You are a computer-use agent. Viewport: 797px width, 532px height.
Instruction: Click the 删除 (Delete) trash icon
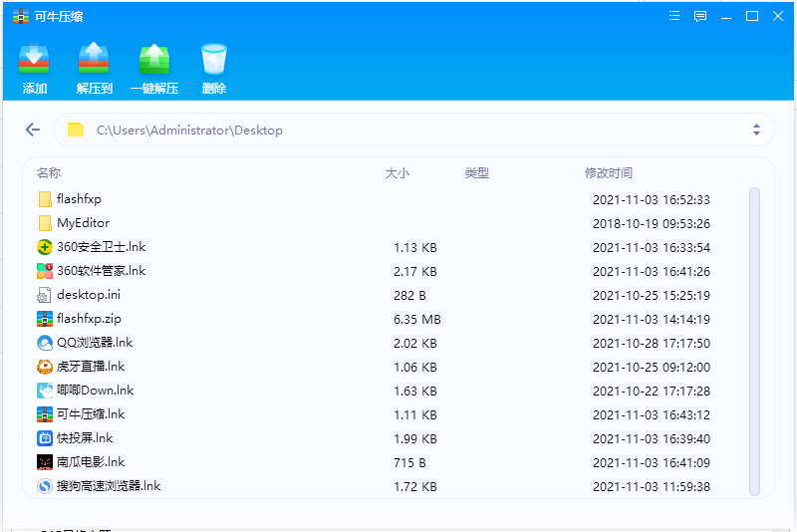[214, 62]
